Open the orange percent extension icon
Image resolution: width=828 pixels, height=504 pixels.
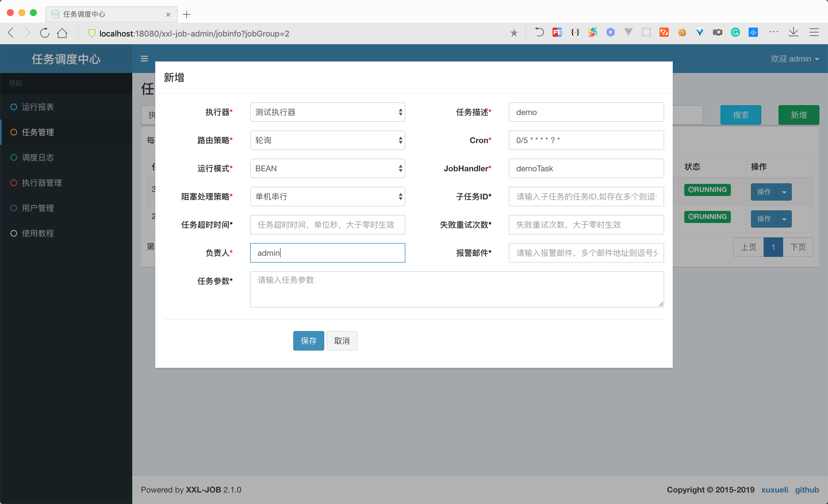click(664, 32)
